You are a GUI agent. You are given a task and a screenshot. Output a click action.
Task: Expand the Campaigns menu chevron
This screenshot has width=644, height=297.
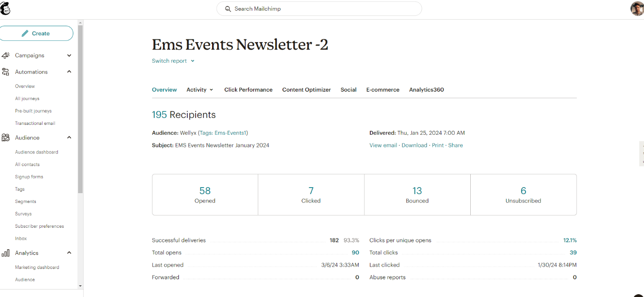pos(69,55)
